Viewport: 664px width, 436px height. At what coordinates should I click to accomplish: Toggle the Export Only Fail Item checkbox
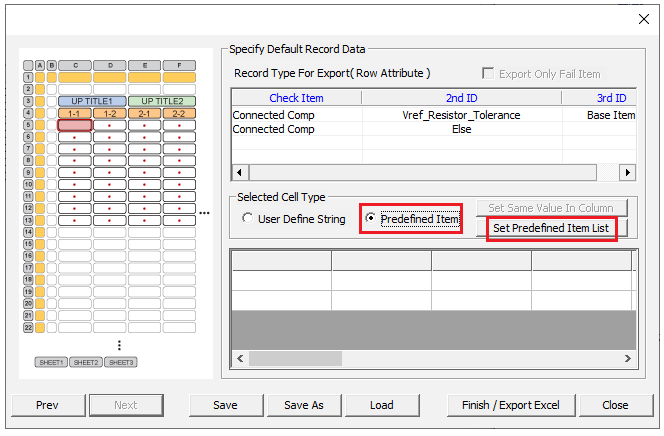pos(489,73)
